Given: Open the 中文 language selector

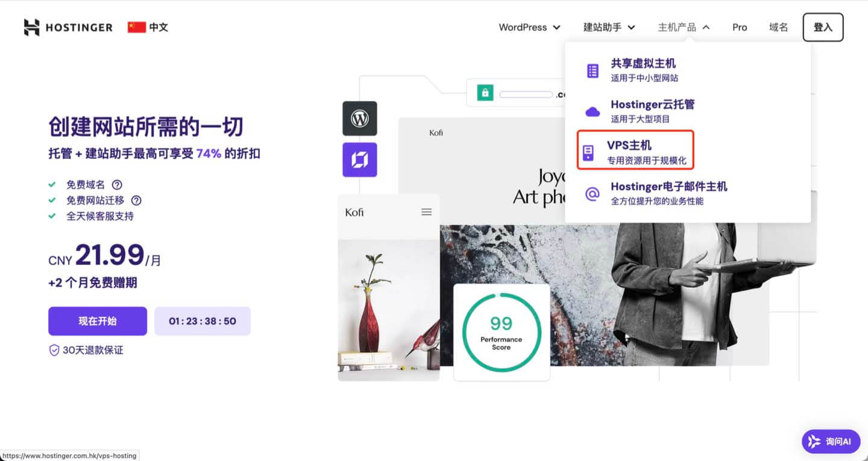Looking at the screenshot, I should 148,27.
